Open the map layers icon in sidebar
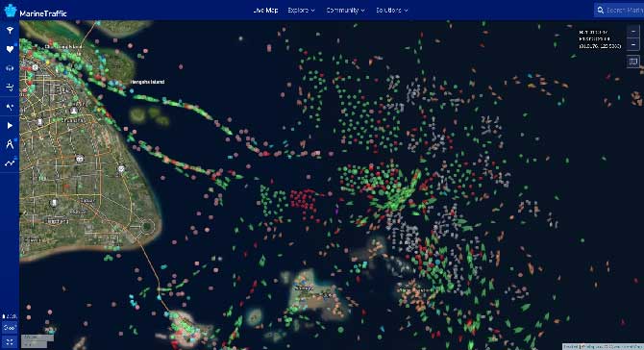This screenshot has width=644, height=350. pos(10,68)
